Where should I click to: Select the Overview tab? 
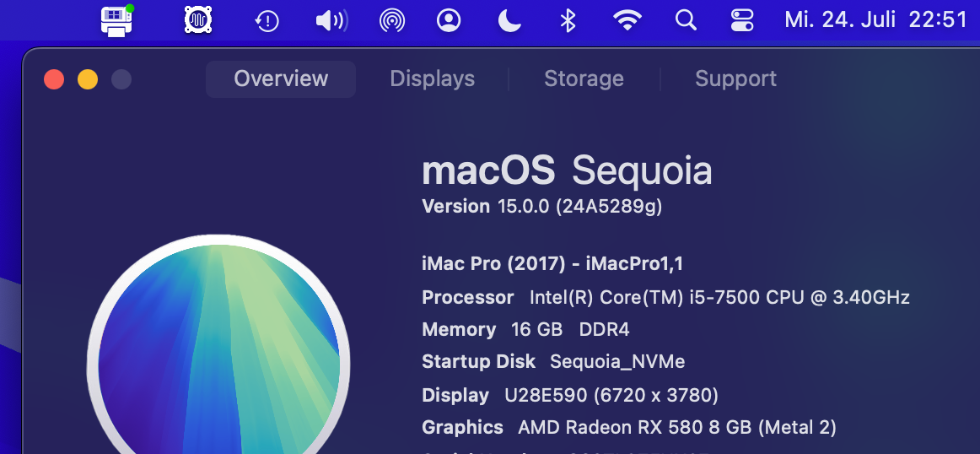click(x=281, y=79)
